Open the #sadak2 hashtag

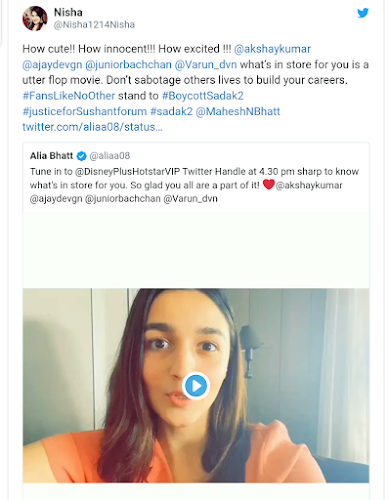171,112
